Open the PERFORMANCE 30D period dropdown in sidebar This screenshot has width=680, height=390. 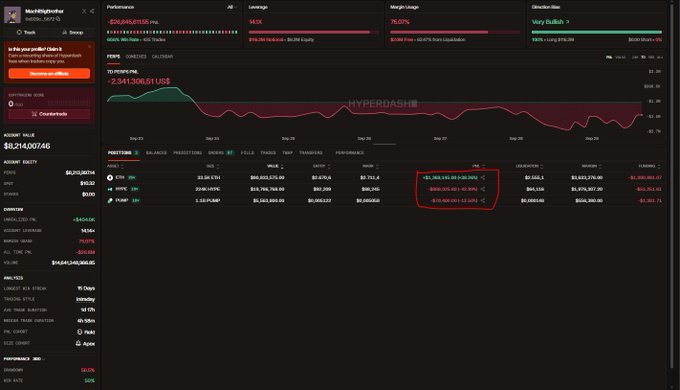pyautogui.click(x=24, y=359)
